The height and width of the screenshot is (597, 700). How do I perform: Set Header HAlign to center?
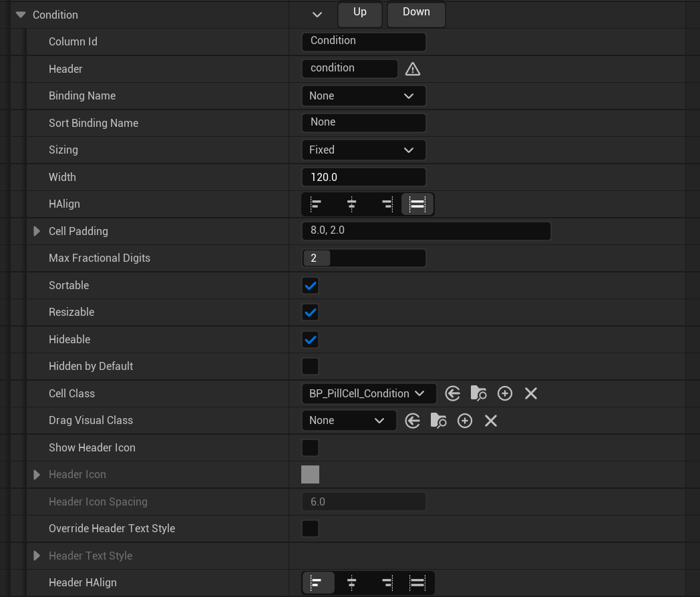(351, 583)
